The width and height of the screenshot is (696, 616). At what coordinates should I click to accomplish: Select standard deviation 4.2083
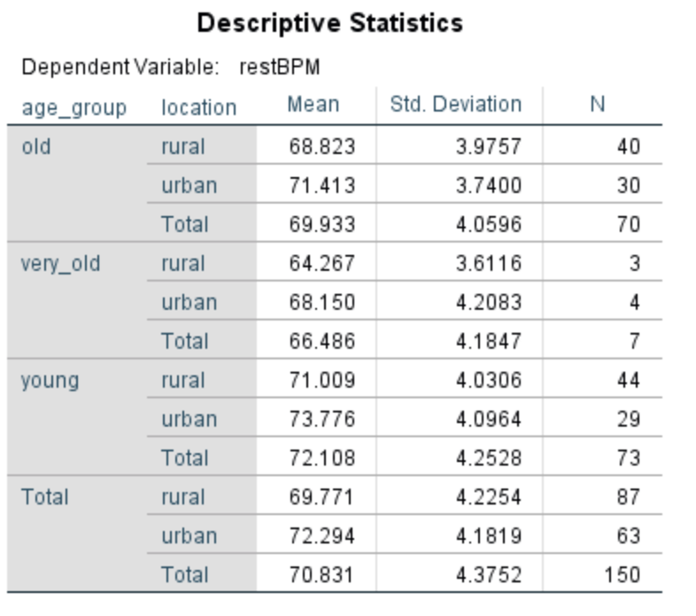(489, 303)
